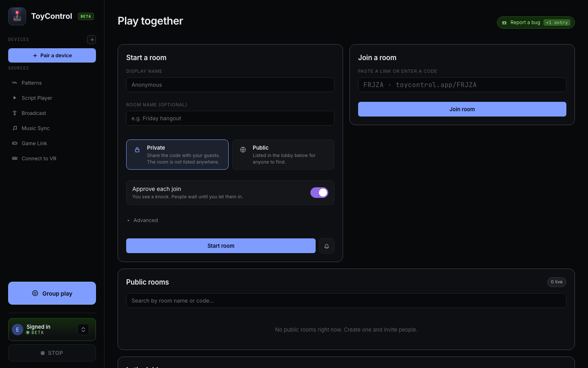The image size is (588, 368).
Task: Click the Report a bug button
Action: coord(536,22)
